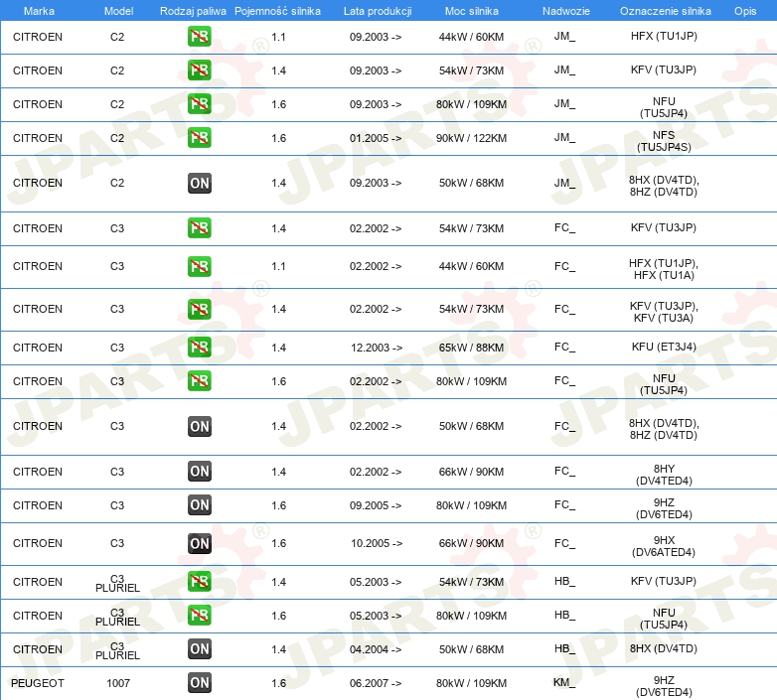The width and height of the screenshot is (777, 700).
Task: Click the 01.2005 -> production date
Action: [376, 138]
